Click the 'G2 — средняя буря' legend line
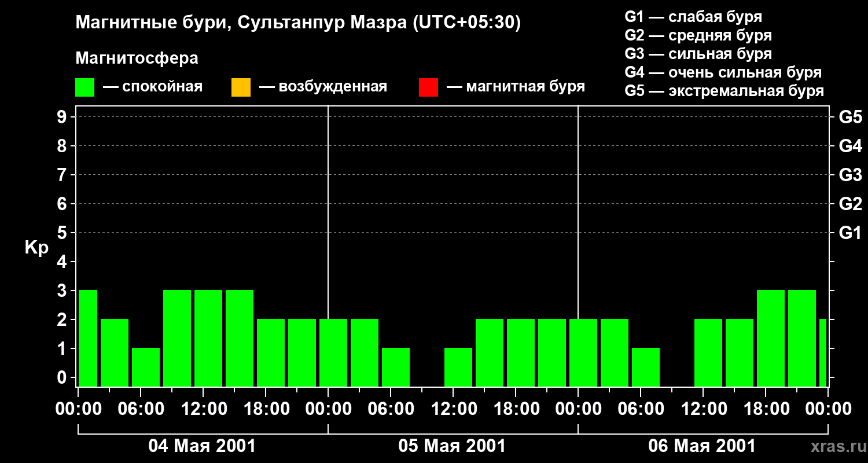Viewport: 868px width, 463px height. [698, 35]
